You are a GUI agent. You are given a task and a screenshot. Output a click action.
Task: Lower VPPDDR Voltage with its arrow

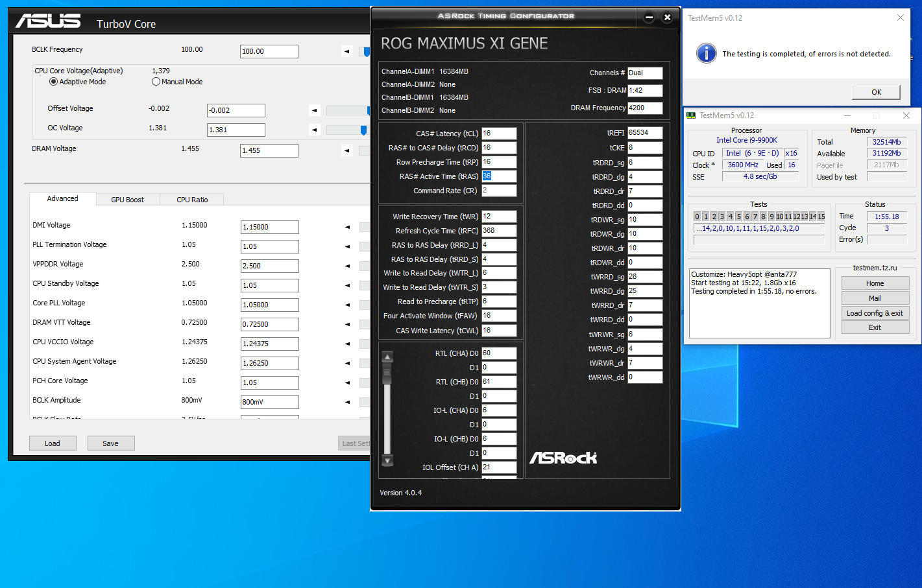point(347,266)
